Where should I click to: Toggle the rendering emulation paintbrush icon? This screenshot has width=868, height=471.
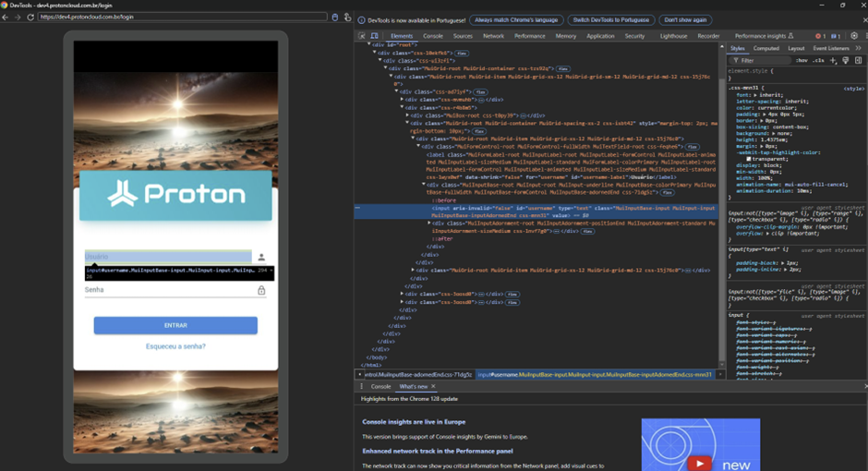845,60
